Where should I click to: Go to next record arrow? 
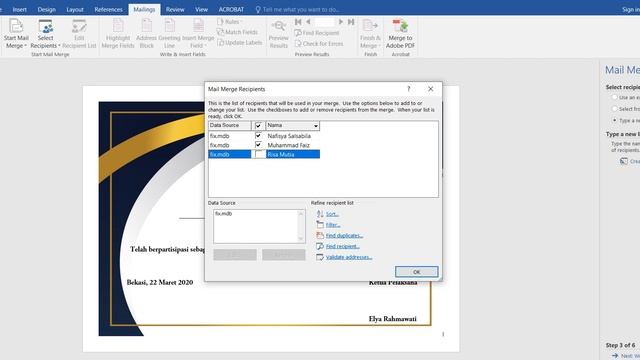pos(341,22)
